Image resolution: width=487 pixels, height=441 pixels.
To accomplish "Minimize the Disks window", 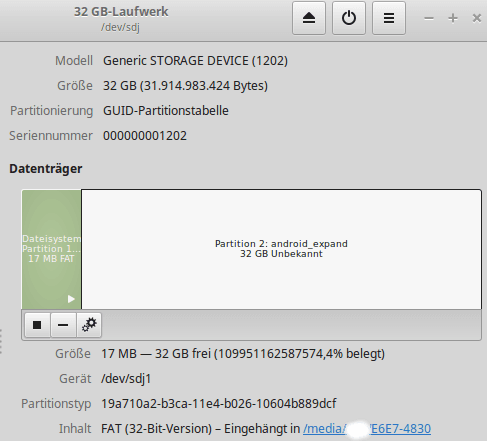I will (429, 18).
